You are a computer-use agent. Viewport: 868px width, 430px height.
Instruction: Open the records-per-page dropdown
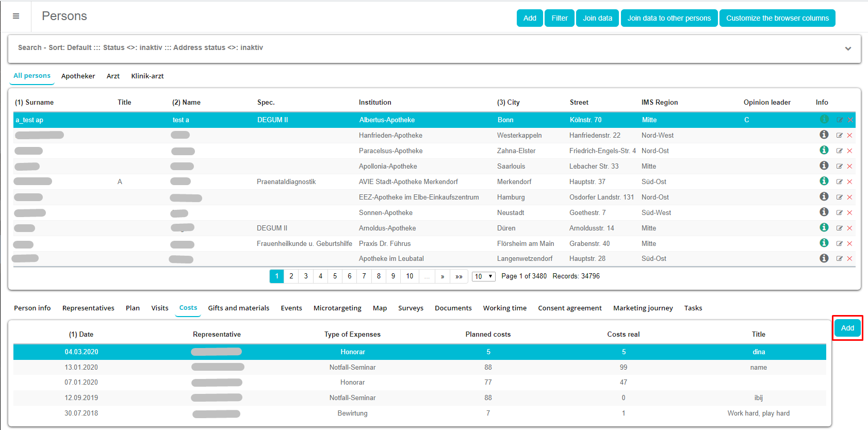click(484, 276)
